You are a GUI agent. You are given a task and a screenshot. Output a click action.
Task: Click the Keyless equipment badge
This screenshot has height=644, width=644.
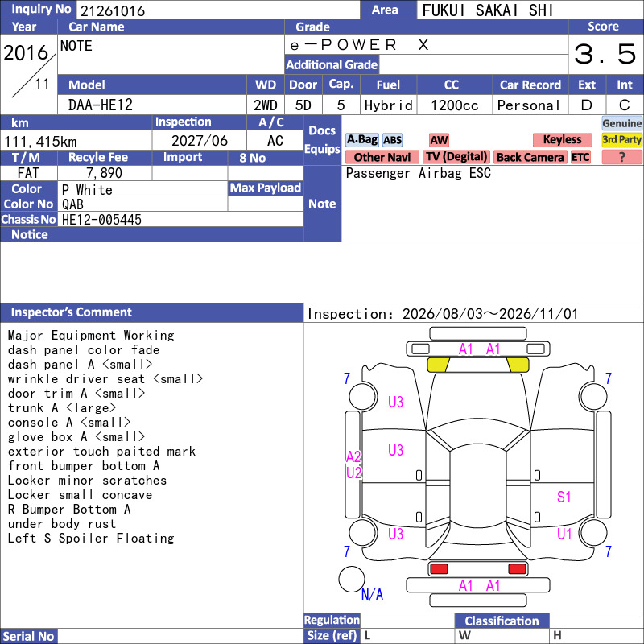click(x=562, y=140)
